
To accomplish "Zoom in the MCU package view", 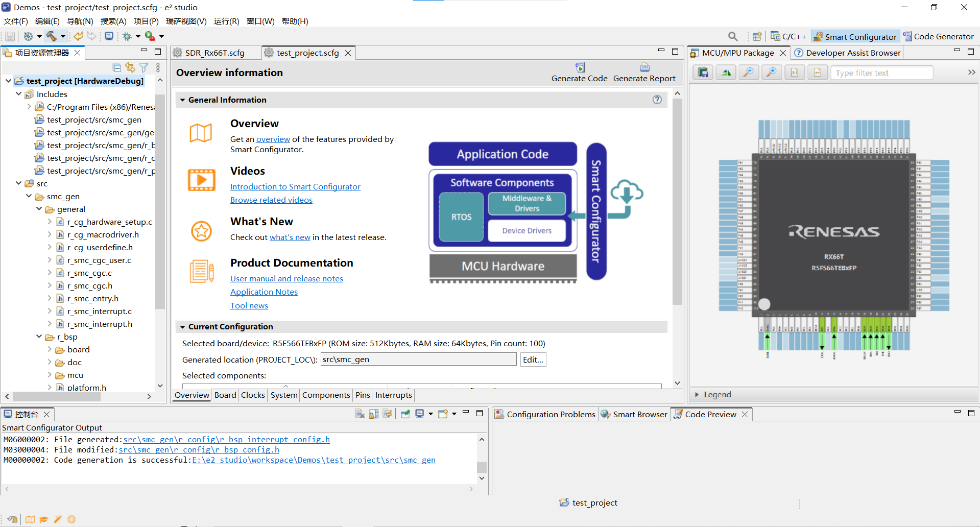I will (771, 73).
